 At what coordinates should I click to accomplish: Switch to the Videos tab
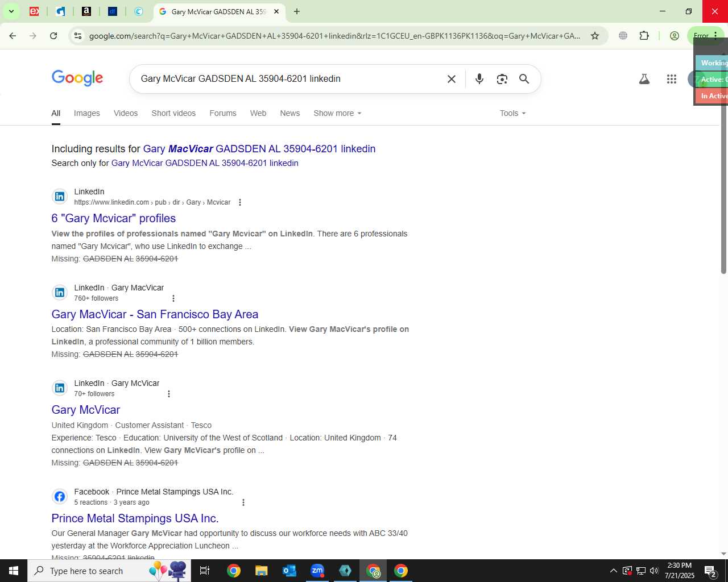pos(126,113)
